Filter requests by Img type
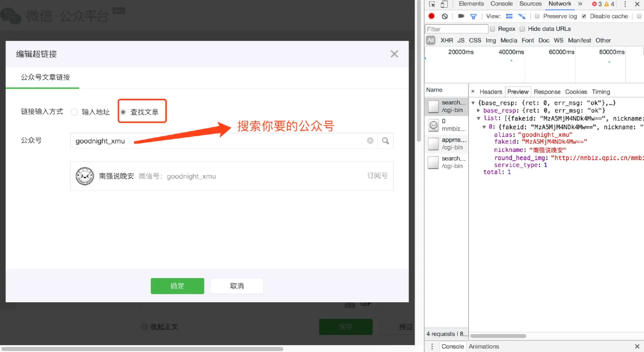Screen dimensions: 644x352 491,40
